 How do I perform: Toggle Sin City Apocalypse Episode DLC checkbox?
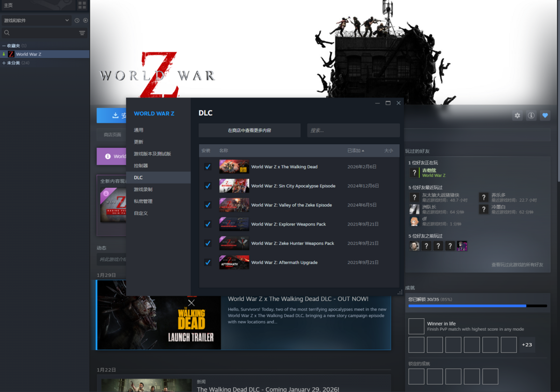coord(208,186)
